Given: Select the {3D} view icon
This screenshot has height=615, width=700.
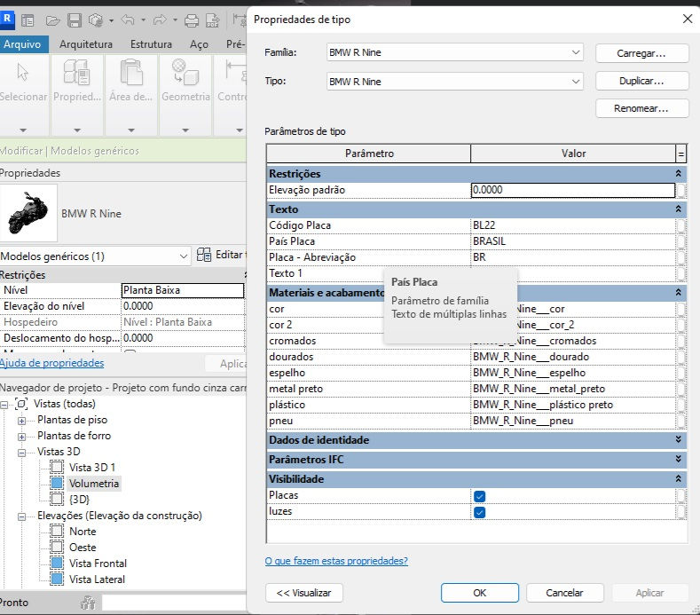Looking at the screenshot, I should [x=57, y=499].
